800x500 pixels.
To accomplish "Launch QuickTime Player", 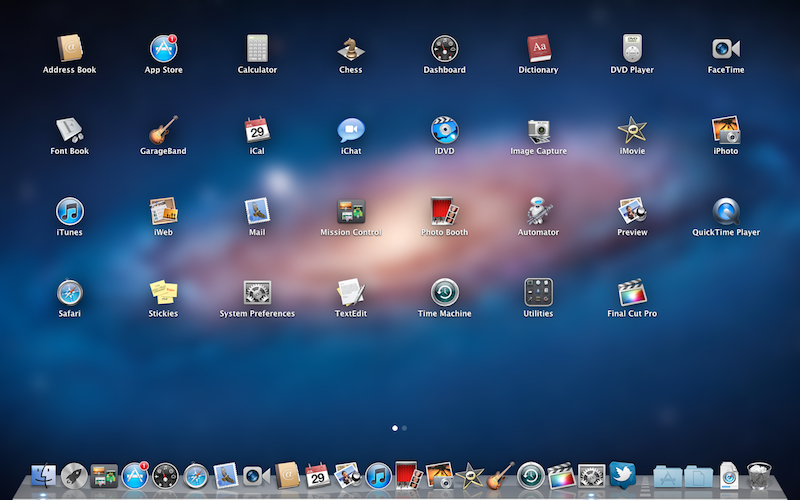I will 726,211.
